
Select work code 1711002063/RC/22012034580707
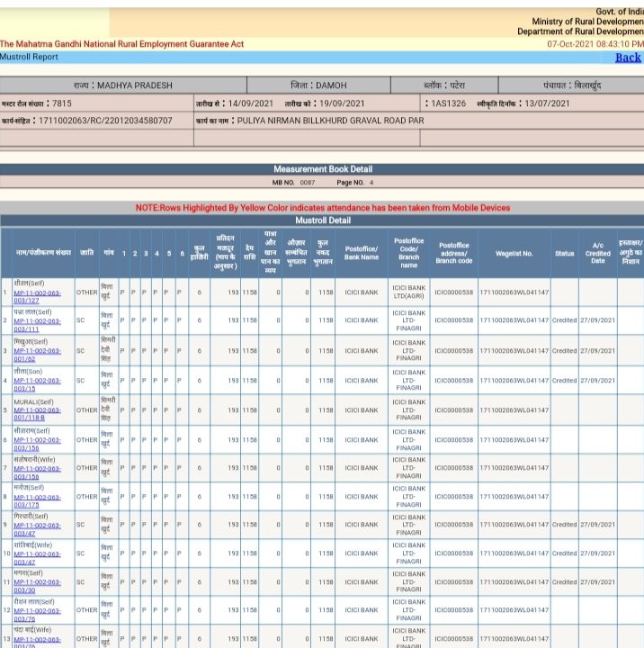(x=105, y=121)
